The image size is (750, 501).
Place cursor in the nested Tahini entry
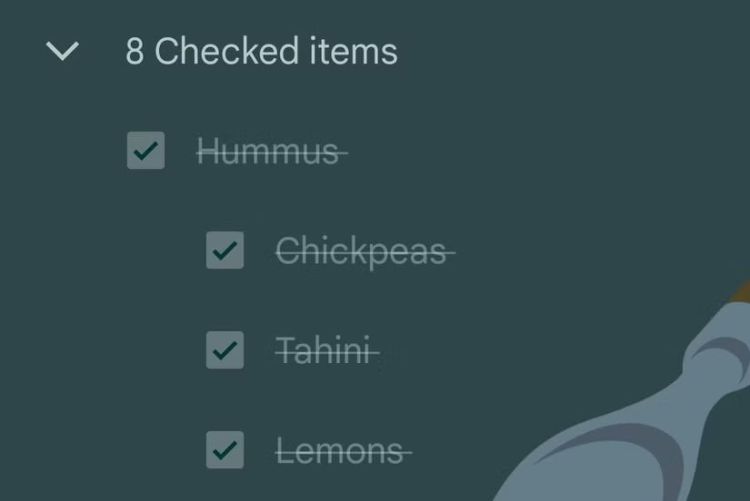coord(324,351)
